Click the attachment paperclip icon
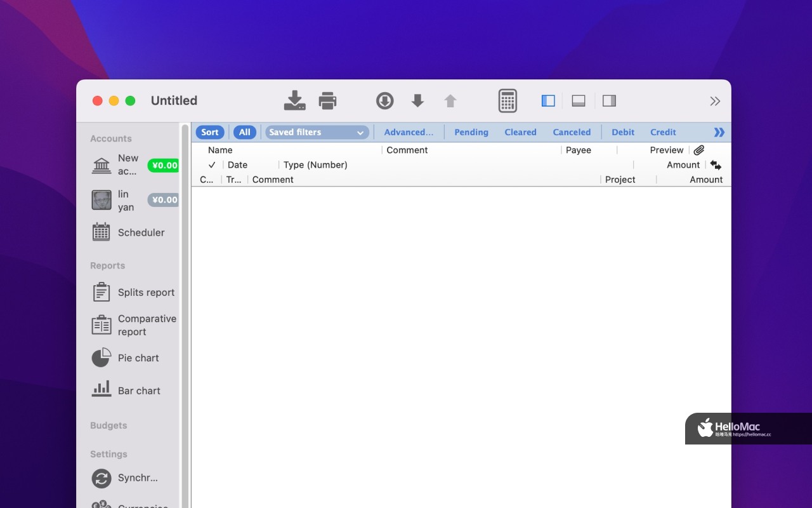The width and height of the screenshot is (812, 508). pyautogui.click(x=698, y=150)
